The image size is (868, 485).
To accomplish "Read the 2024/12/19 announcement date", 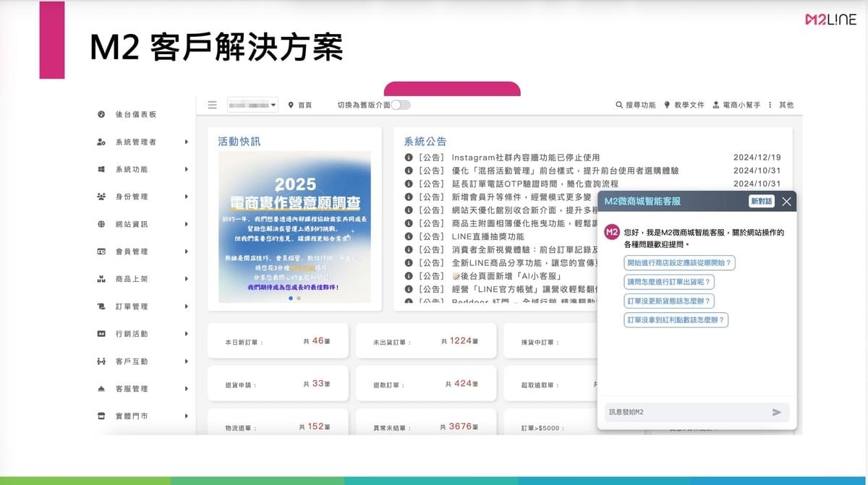I will [757, 158].
